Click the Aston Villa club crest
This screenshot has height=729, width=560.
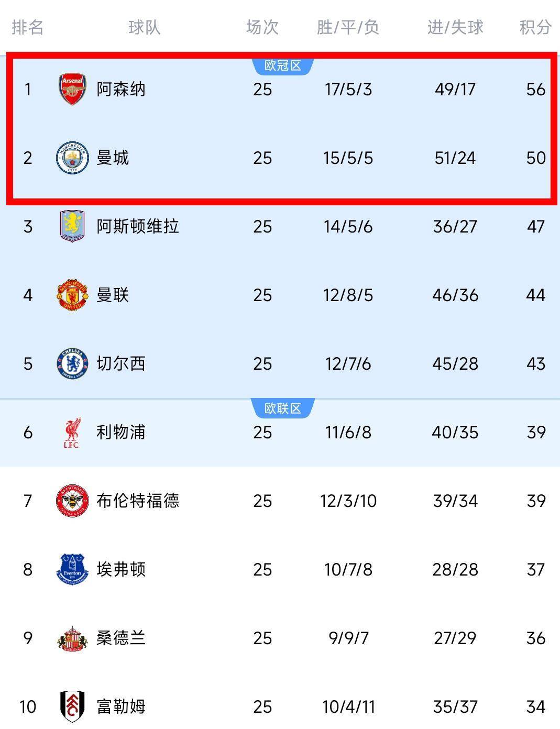(72, 226)
